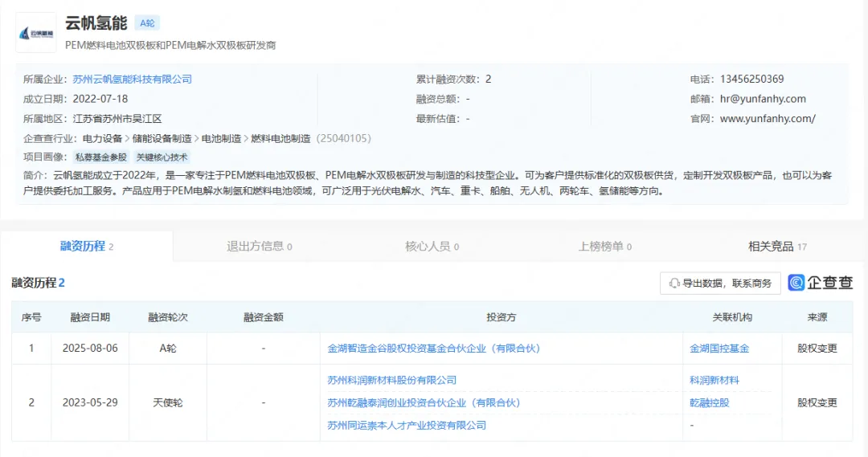Screen dimensions: 868x457
Task: Open 金湖国控基金 related institution link
Action: coord(719,349)
